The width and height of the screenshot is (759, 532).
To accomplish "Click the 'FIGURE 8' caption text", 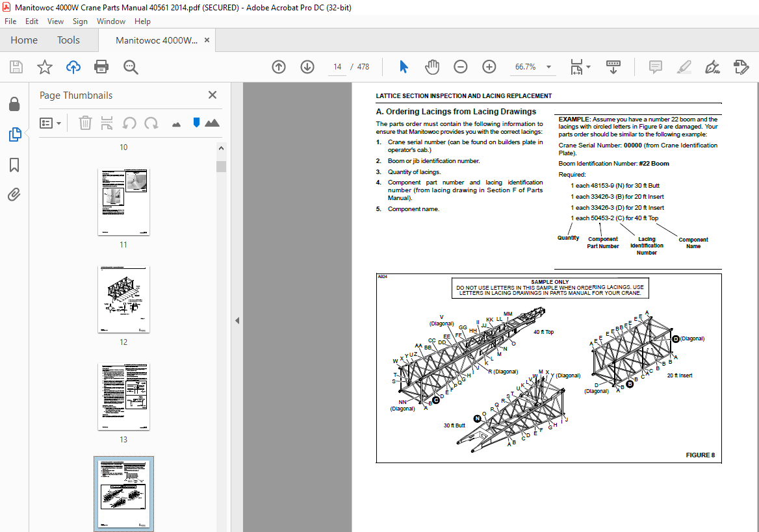I will 700,455.
